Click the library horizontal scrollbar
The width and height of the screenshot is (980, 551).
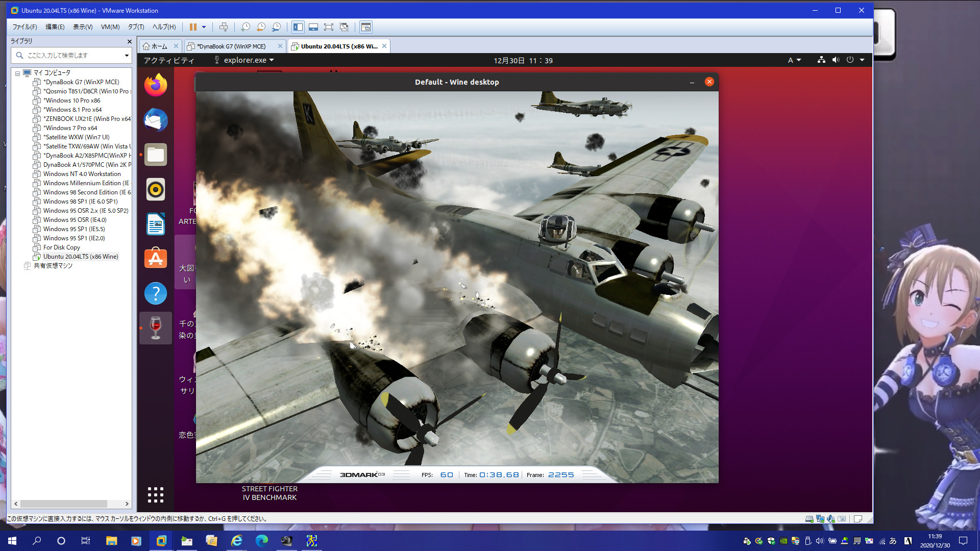(x=64, y=504)
